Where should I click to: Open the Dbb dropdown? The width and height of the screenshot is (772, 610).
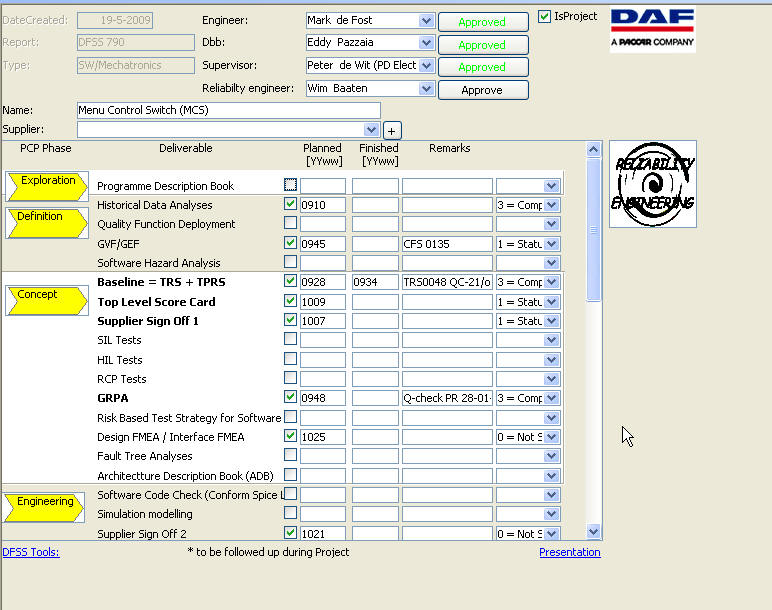pyautogui.click(x=426, y=43)
